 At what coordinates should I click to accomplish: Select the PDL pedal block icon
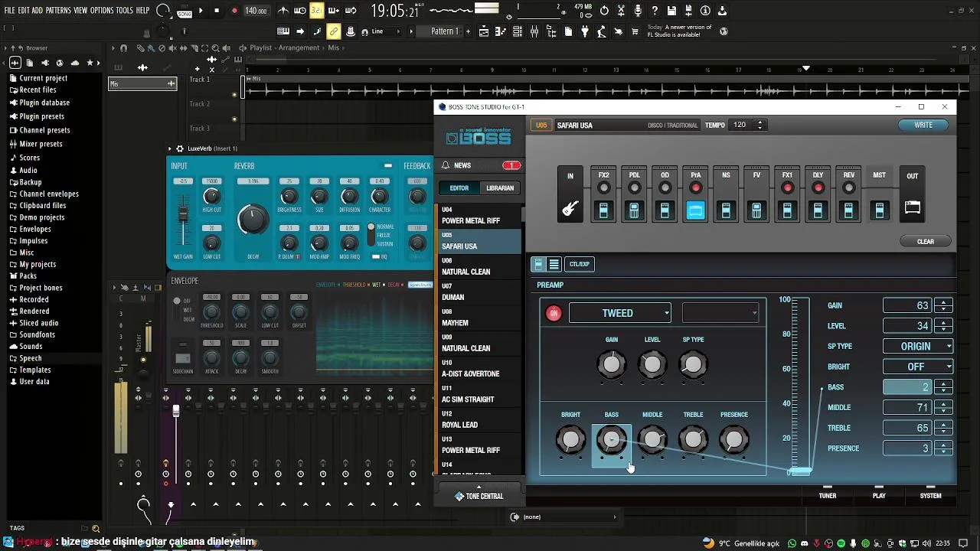click(x=634, y=210)
